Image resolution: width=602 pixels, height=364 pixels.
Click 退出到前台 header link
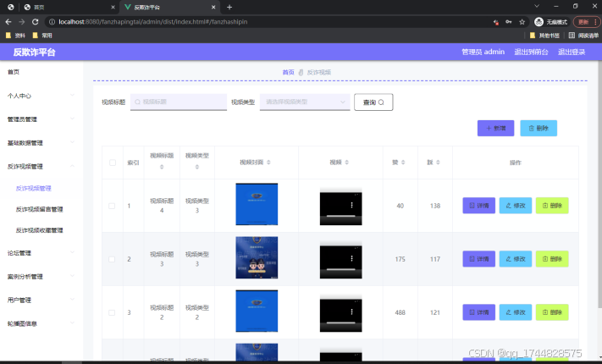pos(531,52)
